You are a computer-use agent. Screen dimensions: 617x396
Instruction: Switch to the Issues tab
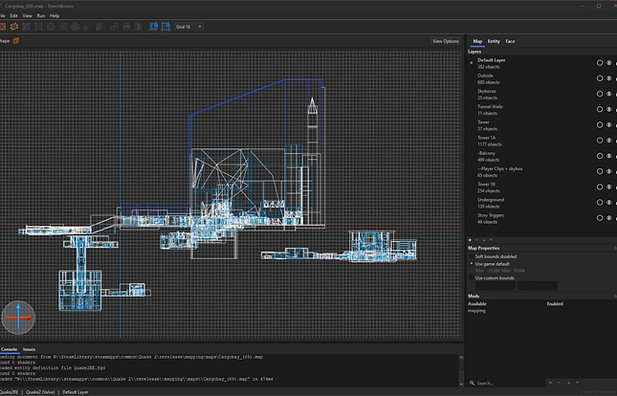(x=29, y=349)
